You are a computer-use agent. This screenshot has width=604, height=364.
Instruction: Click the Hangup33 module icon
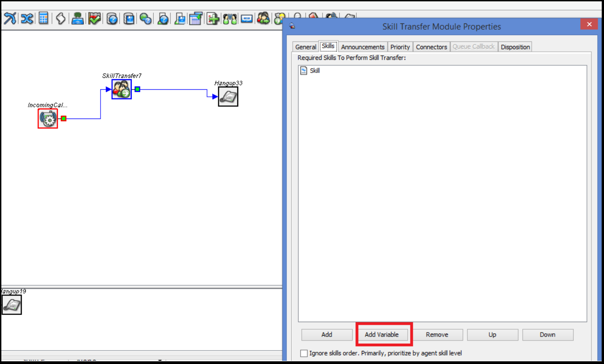[227, 96]
